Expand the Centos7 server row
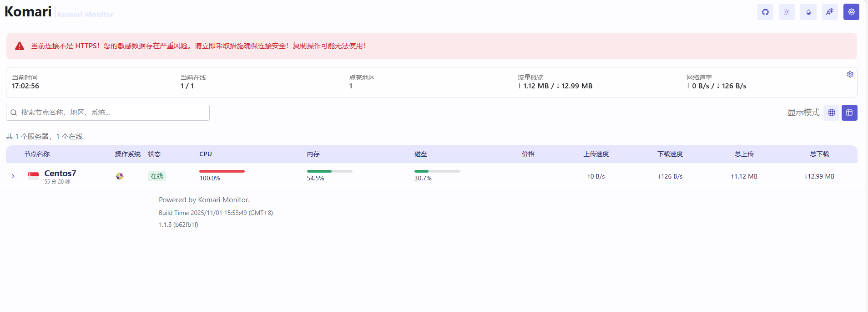 [13, 176]
